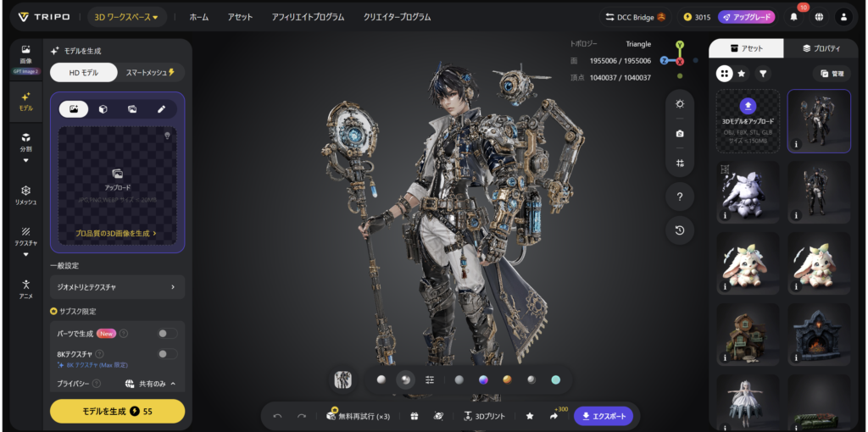The height and width of the screenshot is (432, 868).
Task: Open the プライバシー 共有のみ dropdown
Action: [x=151, y=384]
